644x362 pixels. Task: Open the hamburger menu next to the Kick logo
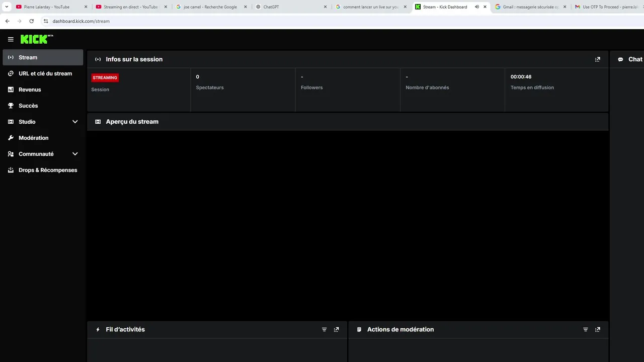[11, 39]
